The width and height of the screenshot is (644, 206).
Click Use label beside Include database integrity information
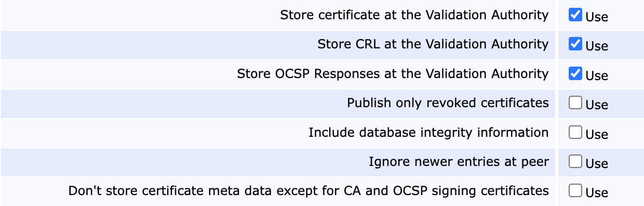click(x=597, y=134)
